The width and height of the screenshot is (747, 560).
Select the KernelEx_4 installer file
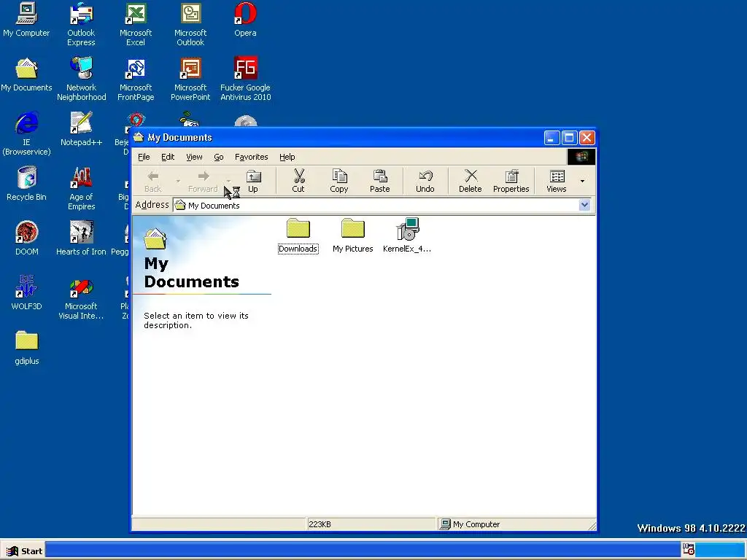point(407,236)
